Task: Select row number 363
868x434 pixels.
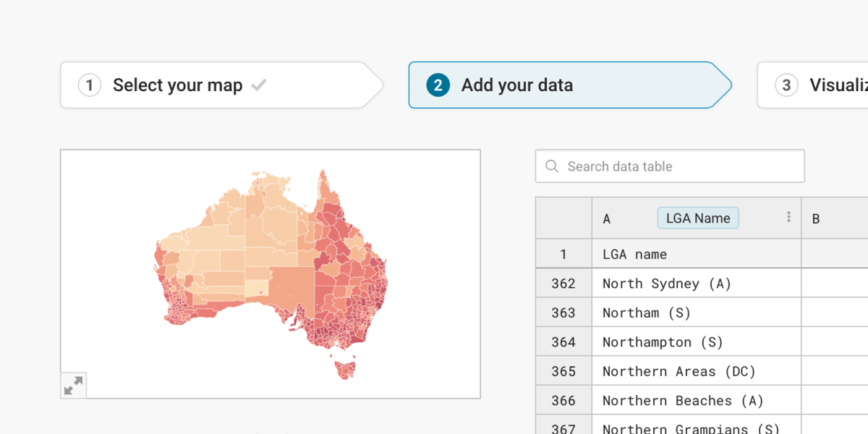Action: click(x=563, y=312)
